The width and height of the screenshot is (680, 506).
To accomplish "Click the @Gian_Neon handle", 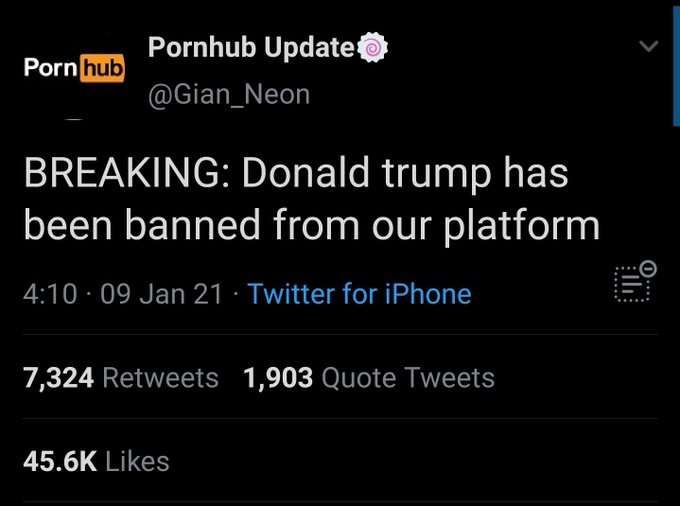I will coord(229,95).
